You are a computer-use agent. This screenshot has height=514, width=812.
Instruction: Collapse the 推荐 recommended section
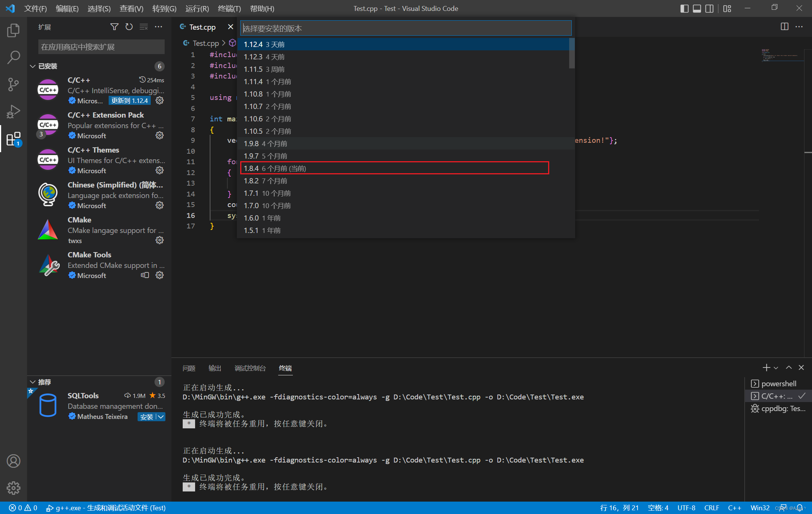pyautogui.click(x=33, y=382)
